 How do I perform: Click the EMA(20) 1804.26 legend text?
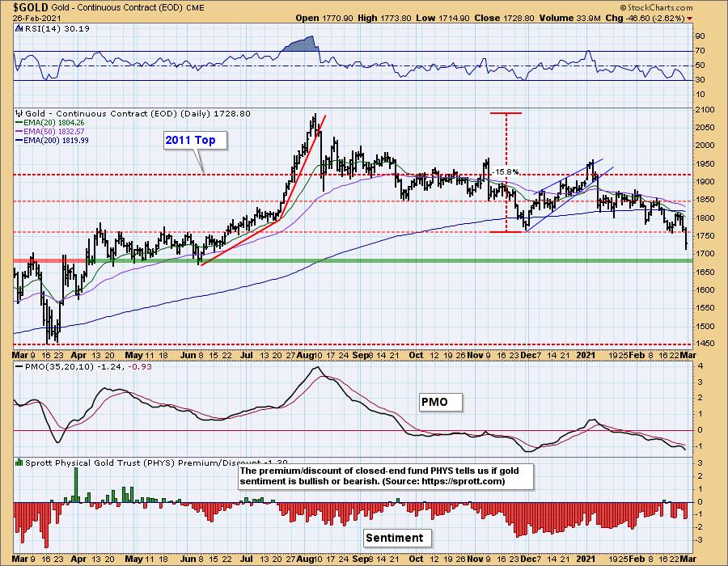(54, 122)
